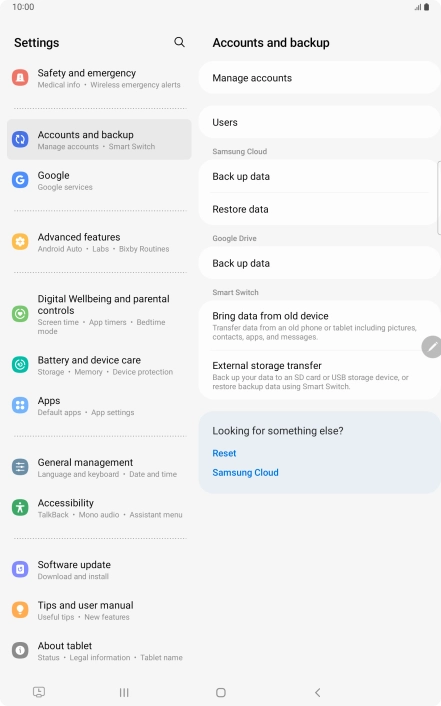
Task: Open the Settings search icon
Action: 179,42
